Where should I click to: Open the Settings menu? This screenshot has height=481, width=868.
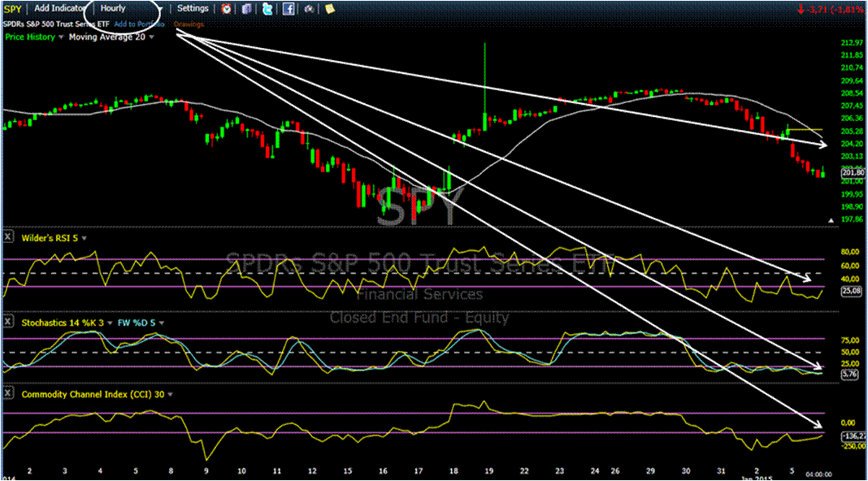[193, 8]
